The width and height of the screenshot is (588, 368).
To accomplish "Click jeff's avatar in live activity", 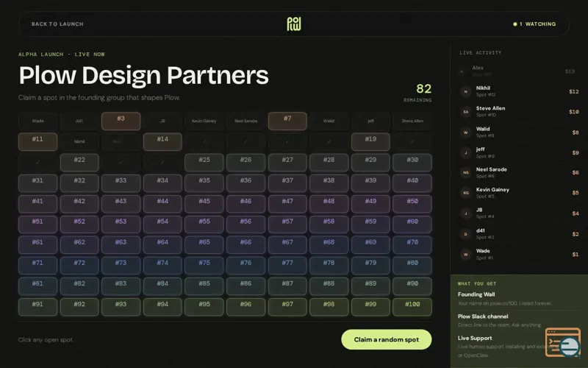I will (x=465, y=152).
